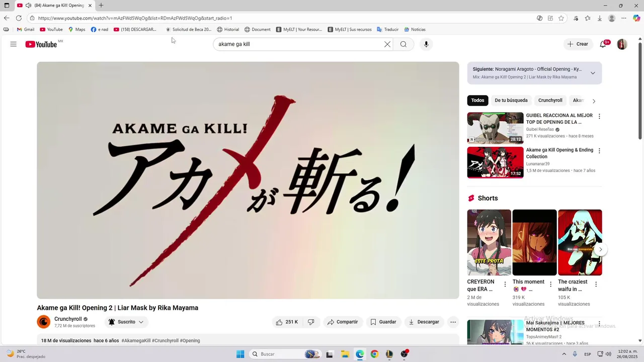Open the YouTube account avatar menu

click(x=622, y=44)
